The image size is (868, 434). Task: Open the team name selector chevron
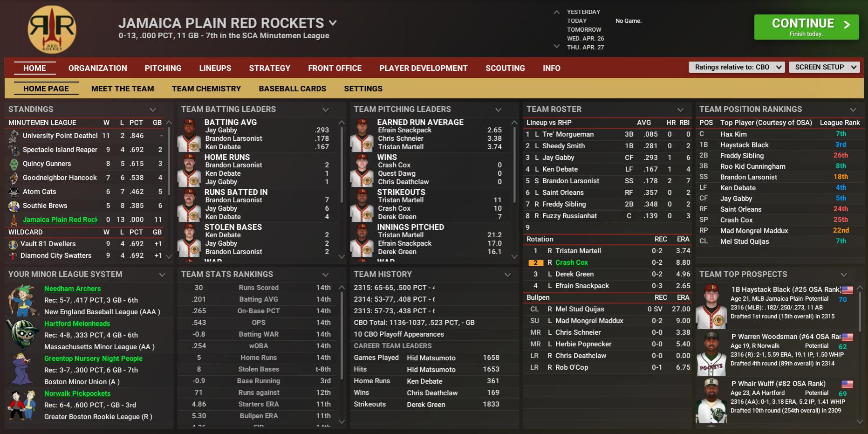tap(333, 23)
